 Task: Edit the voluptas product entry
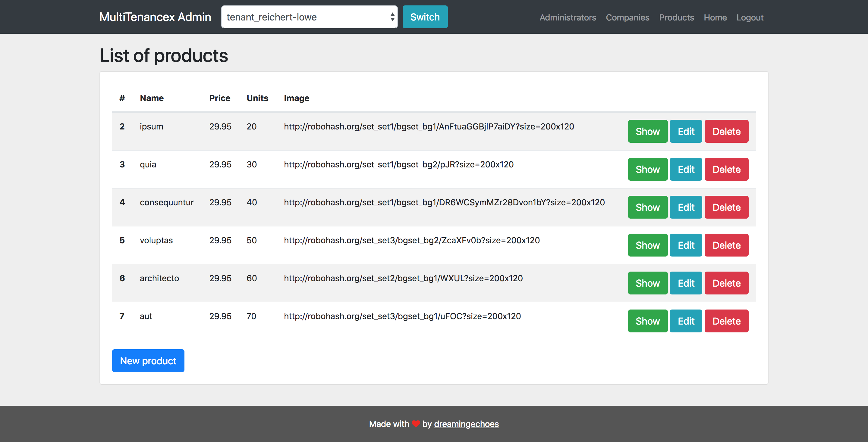685,245
